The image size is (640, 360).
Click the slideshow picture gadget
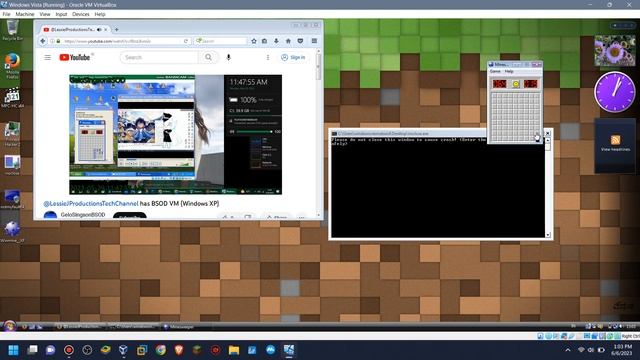[x=615, y=51]
